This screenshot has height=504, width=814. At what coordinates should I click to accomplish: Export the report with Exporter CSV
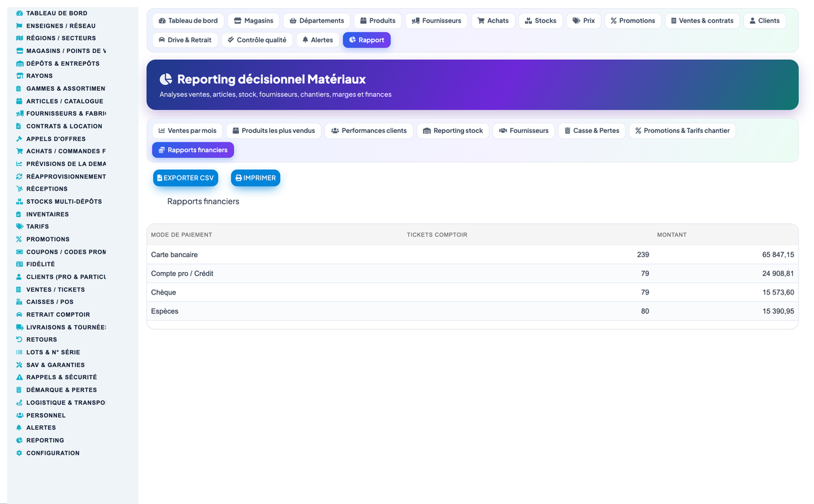tap(186, 178)
